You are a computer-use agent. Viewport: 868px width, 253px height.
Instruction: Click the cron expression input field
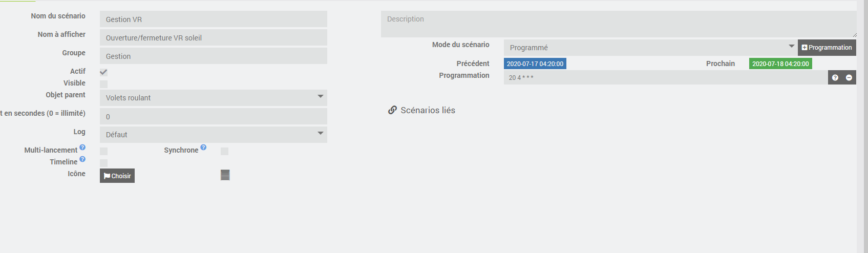[x=665, y=78]
